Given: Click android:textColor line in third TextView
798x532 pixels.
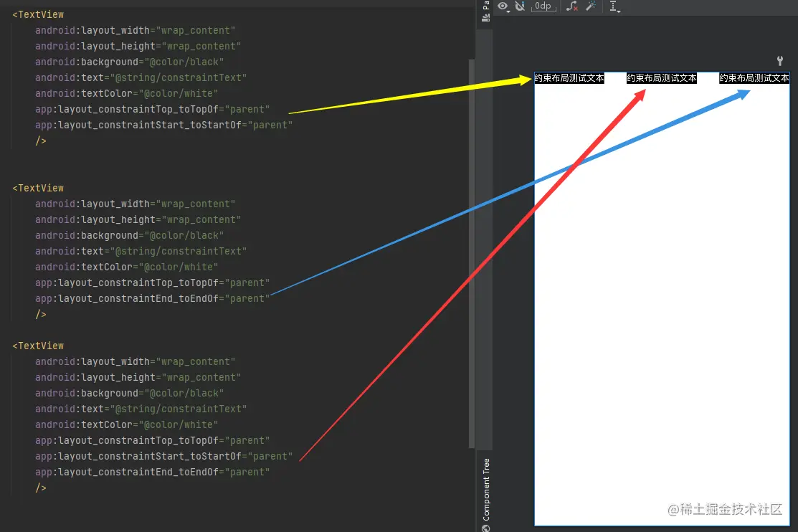Looking at the screenshot, I should [127, 424].
